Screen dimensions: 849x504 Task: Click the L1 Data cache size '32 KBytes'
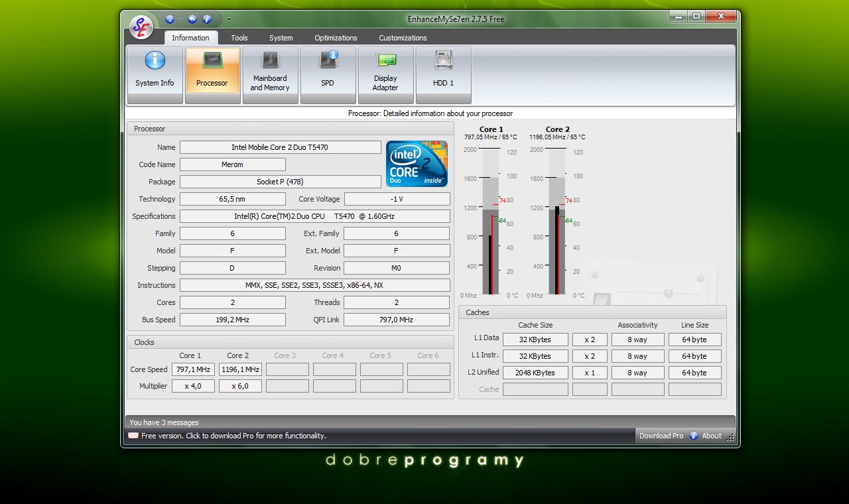tap(535, 340)
